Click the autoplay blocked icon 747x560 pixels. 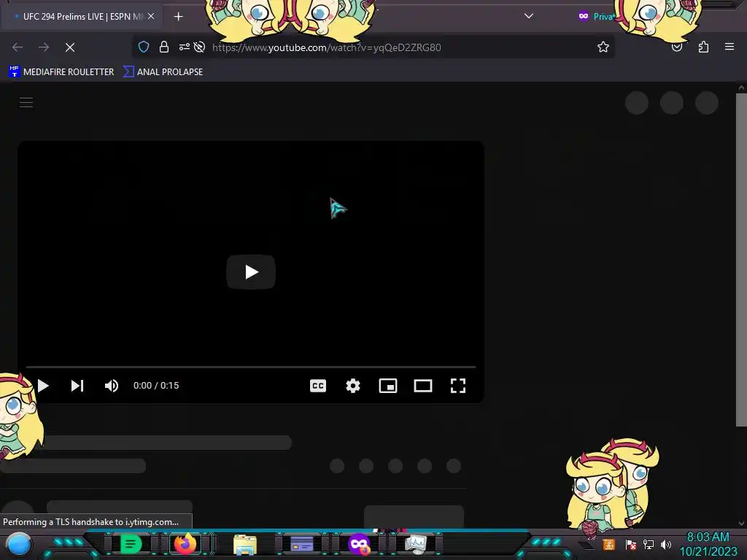point(200,47)
